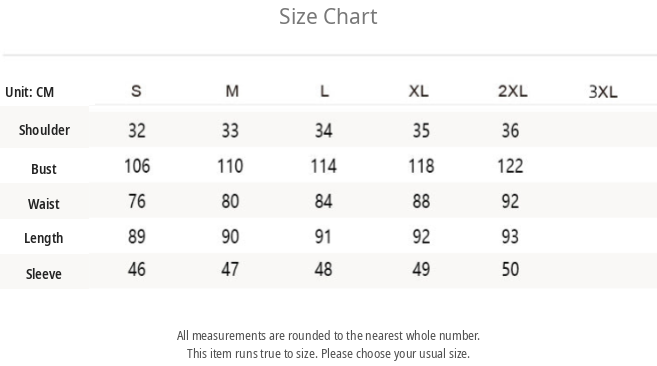Click the Bust value 106 for size S
Viewport: 657px width, 366px height.
[x=137, y=166]
